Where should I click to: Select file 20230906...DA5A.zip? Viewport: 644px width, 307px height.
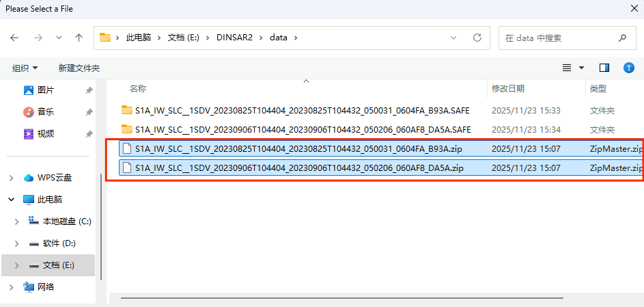299,168
